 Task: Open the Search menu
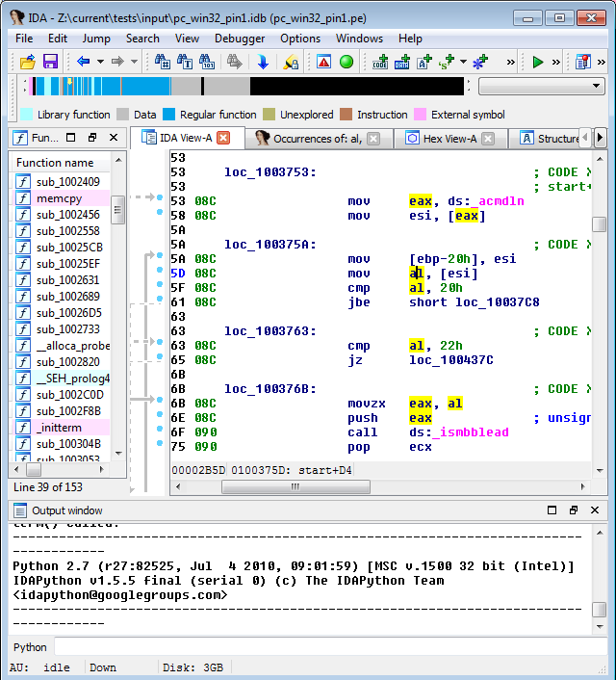(142, 39)
